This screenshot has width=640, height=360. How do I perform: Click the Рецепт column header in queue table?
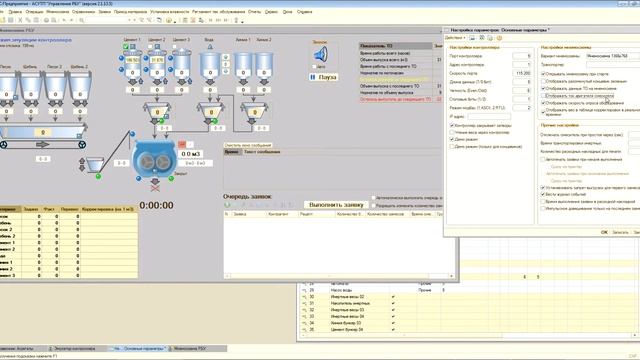pos(318,214)
